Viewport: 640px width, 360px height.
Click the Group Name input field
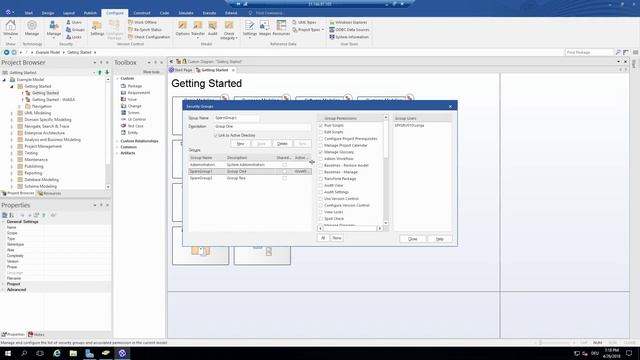coord(237,118)
